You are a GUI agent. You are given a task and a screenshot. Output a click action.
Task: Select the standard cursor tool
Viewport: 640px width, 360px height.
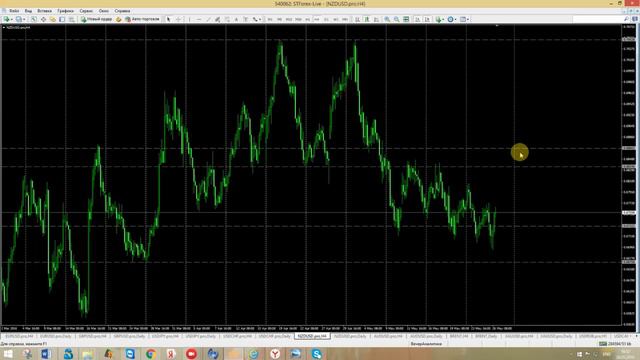pos(169,19)
